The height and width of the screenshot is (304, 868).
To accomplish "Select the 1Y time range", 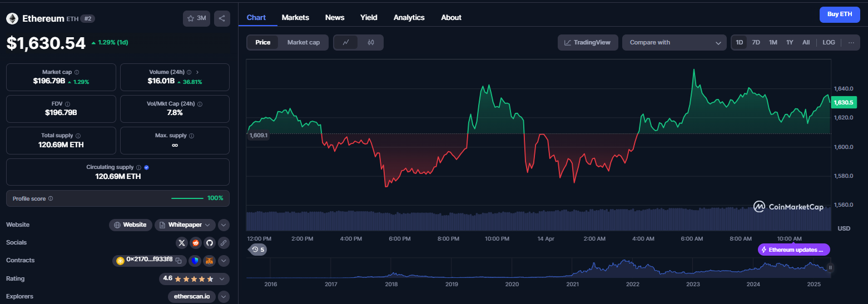I will click(x=790, y=42).
